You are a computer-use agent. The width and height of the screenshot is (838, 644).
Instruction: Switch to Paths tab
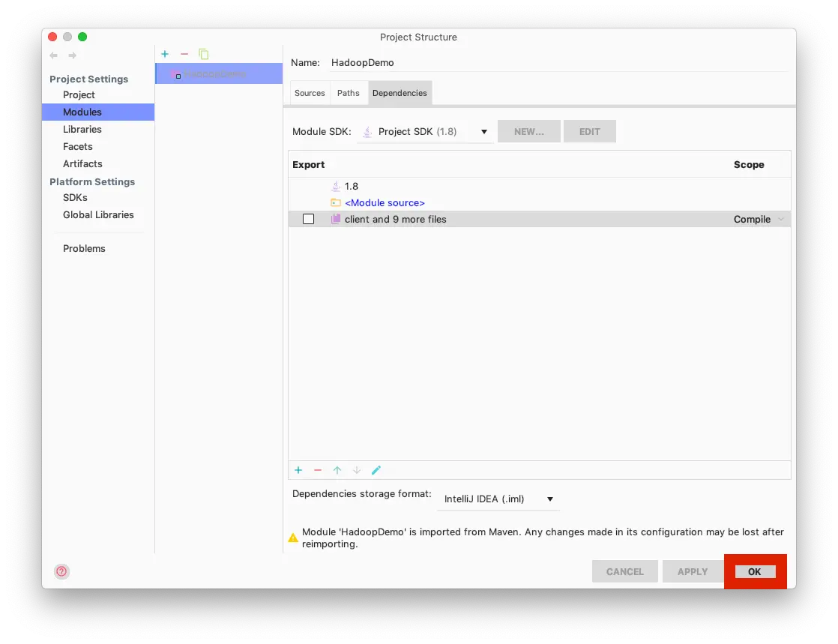point(349,93)
